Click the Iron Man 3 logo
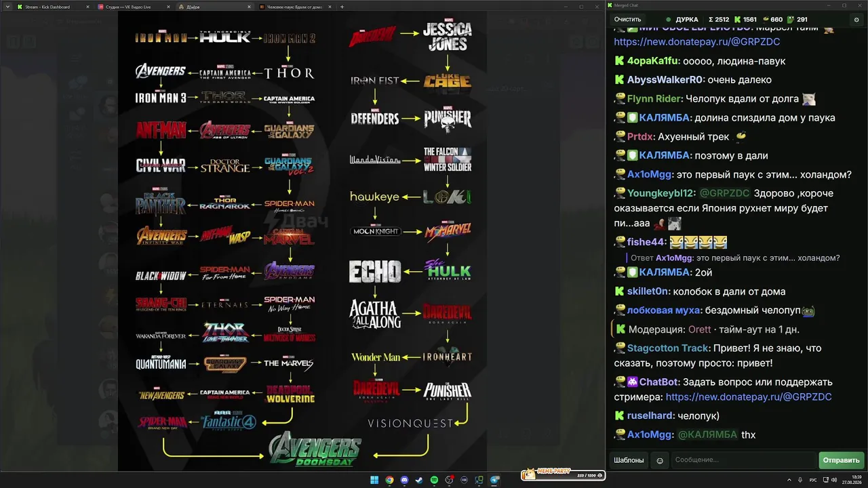 [x=161, y=98]
